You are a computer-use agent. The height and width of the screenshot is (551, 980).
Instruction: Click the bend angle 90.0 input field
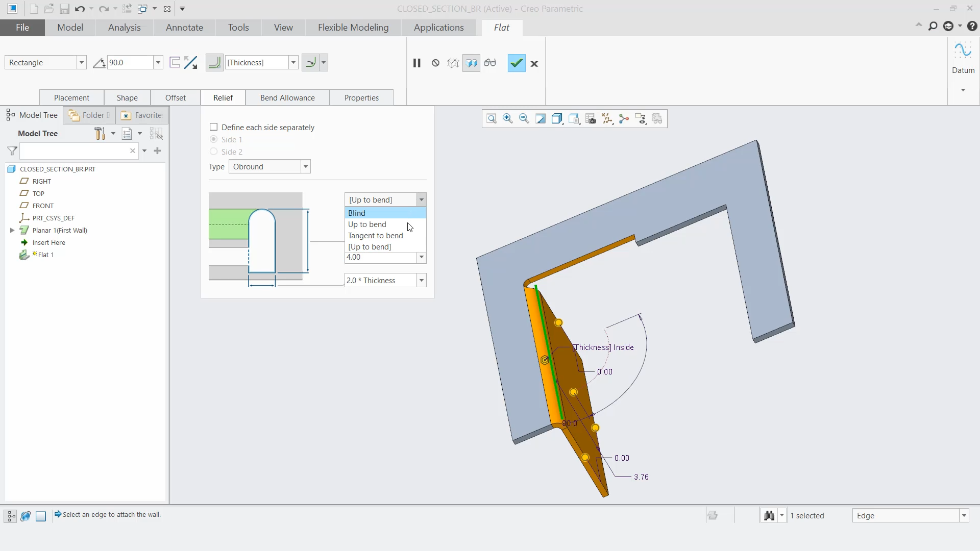(x=131, y=63)
